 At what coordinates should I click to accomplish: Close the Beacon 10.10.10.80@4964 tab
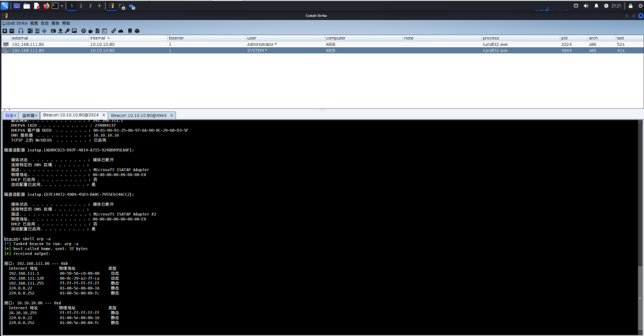click(x=172, y=115)
